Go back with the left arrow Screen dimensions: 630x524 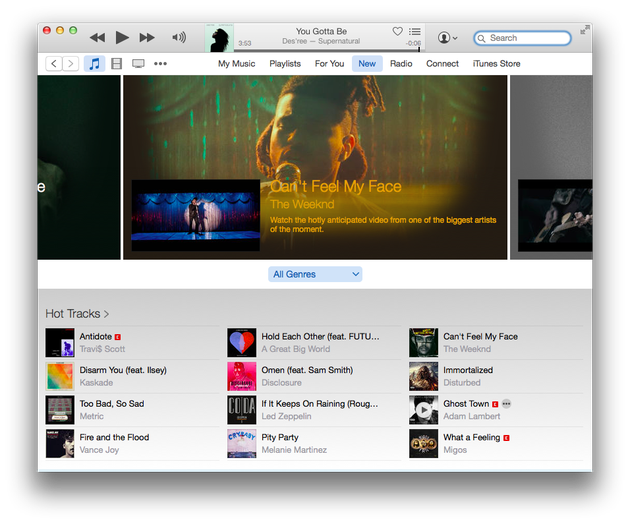point(54,63)
